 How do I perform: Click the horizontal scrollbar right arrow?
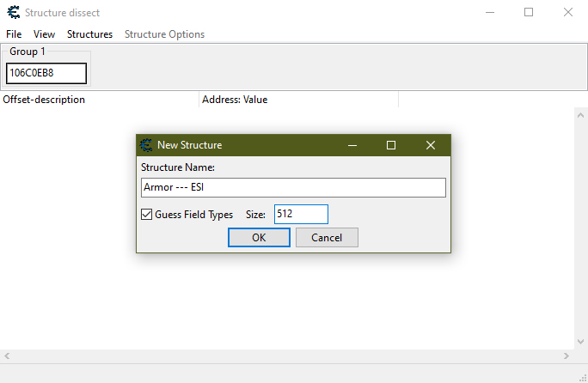pos(567,356)
